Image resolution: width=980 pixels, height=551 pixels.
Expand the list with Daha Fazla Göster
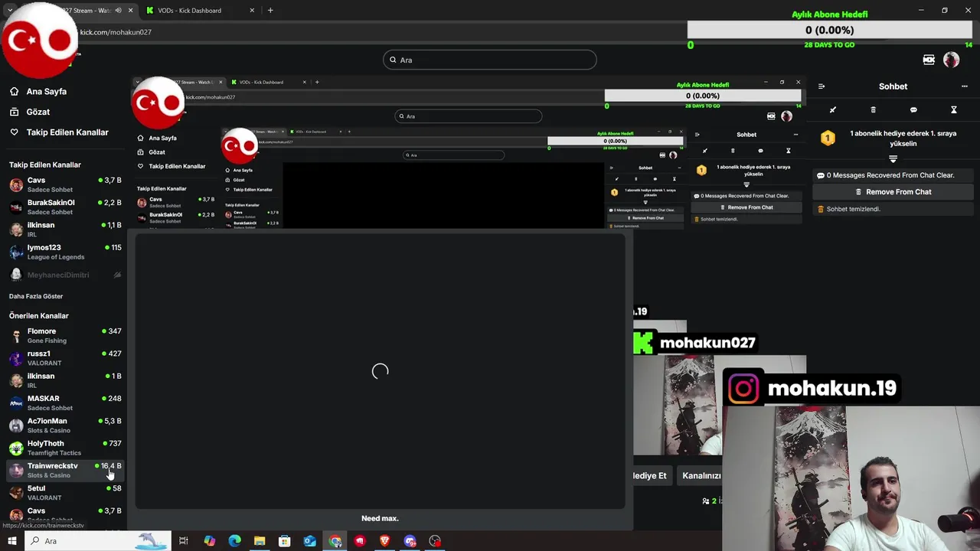(x=36, y=296)
